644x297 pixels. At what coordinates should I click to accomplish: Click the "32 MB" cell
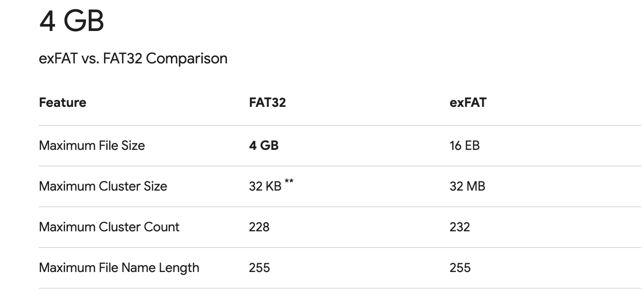click(x=467, y=186)
